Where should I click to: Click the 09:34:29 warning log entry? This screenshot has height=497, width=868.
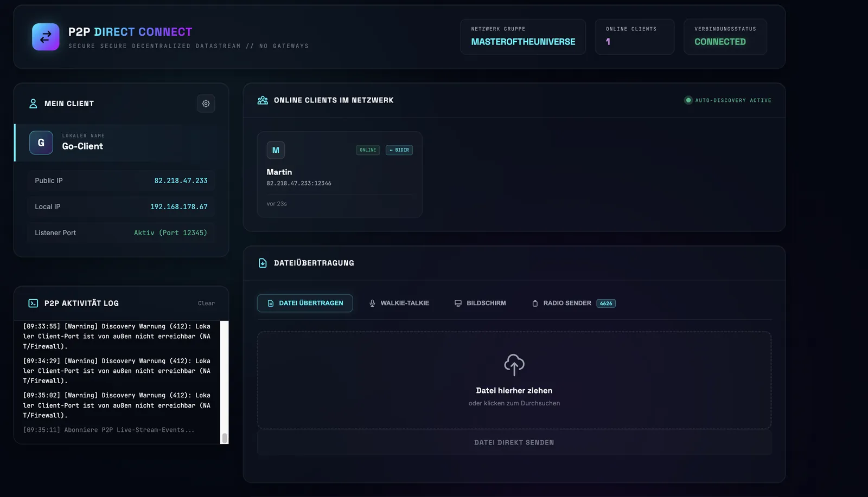117,371
